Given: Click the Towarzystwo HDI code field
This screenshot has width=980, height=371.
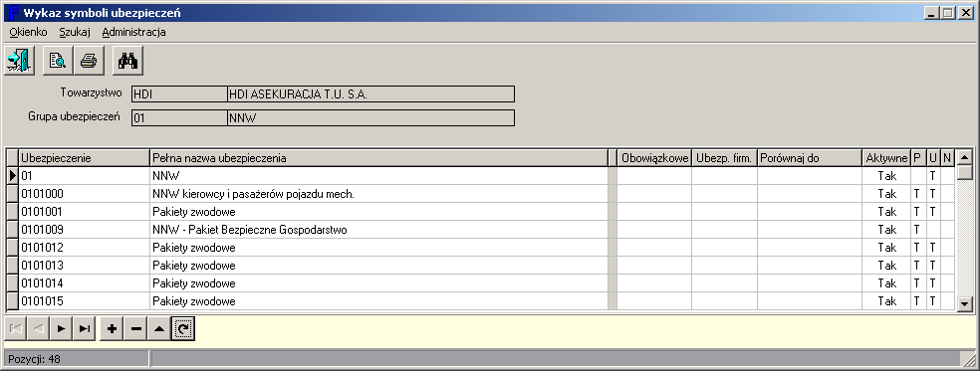Looking at the screenshot, I should [179, 94].
